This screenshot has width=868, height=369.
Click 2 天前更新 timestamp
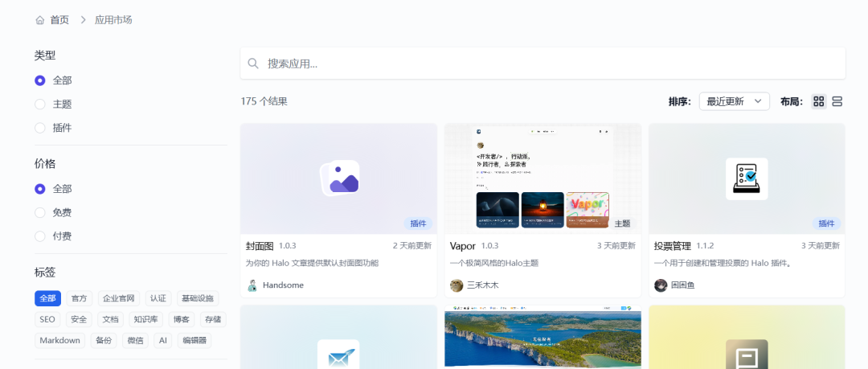click(411, 246)
